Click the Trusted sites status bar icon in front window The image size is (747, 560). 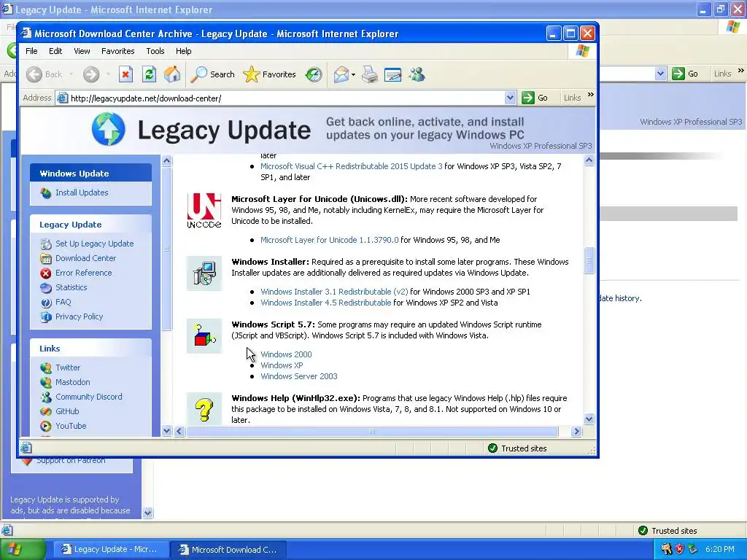pos(492,448)
